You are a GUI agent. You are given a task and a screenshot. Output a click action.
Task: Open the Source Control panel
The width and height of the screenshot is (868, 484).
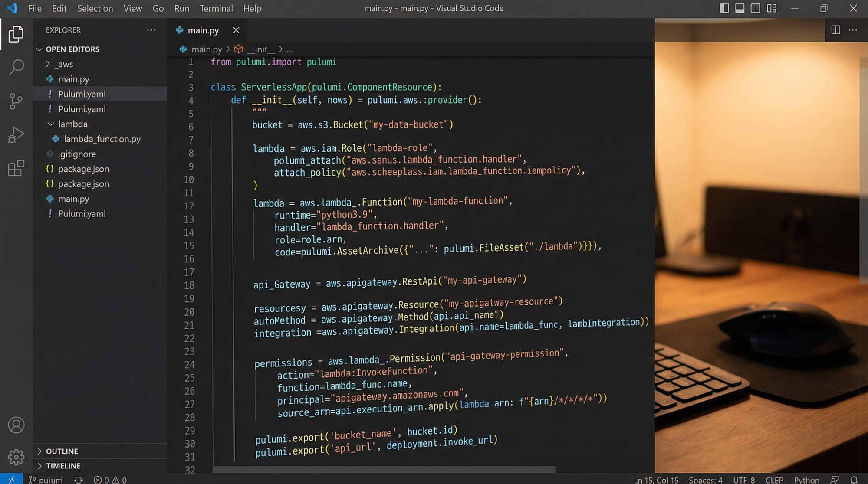(16, 101)
